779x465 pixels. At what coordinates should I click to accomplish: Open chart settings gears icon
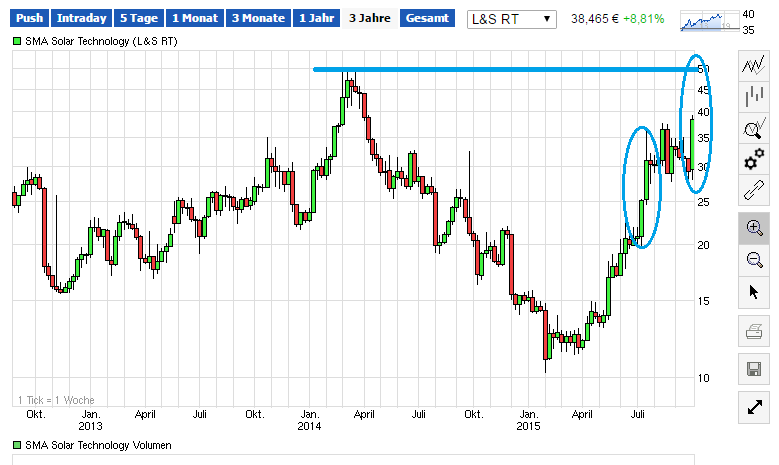click(754, 159)
